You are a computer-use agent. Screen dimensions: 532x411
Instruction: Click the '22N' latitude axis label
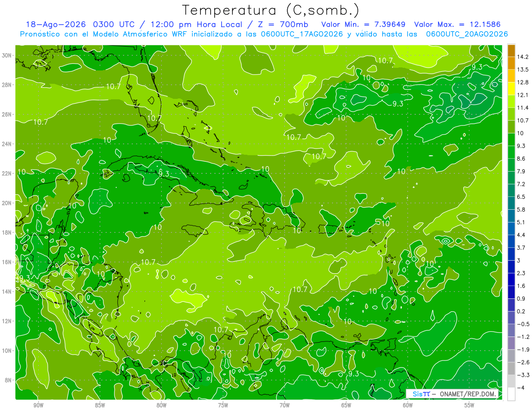(x=7, y=173)
